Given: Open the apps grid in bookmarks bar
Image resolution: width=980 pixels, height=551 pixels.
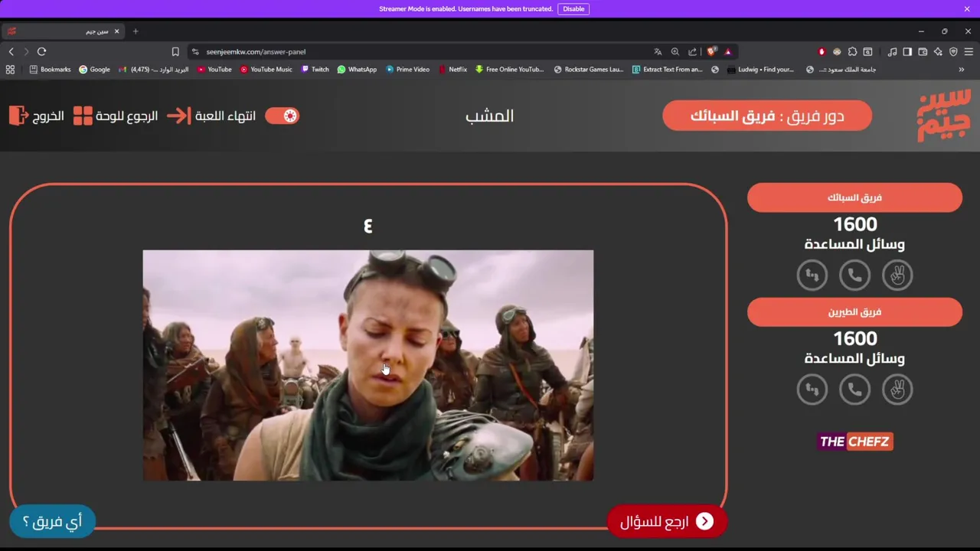Looking at the screenshot, I should coord(10,69).
